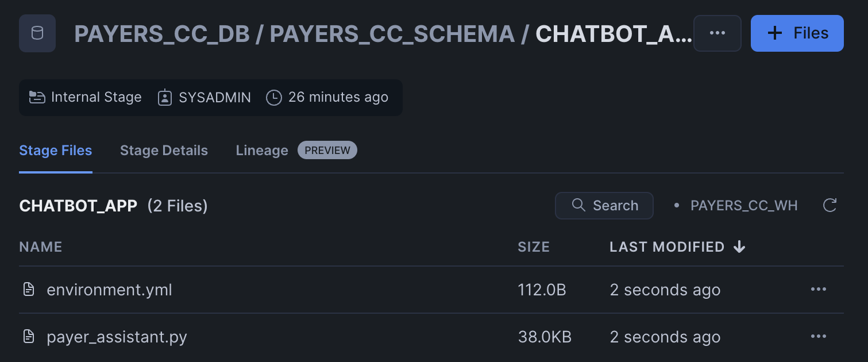Image resolution: width=868 pixels, height=362 pixels.
Task: Click the SYSADMIN owner role icon
Action: 165,98
